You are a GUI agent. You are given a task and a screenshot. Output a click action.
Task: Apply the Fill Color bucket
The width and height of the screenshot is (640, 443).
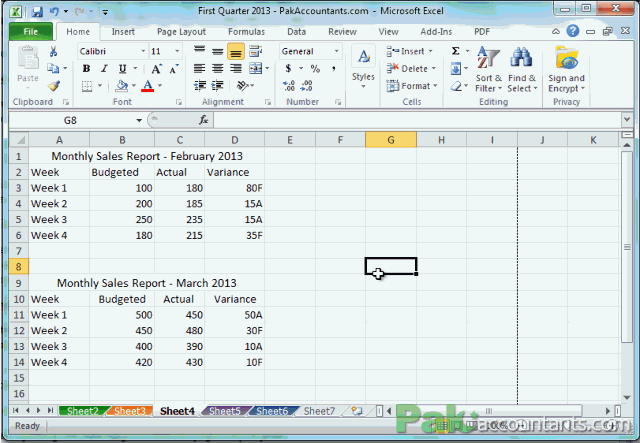121,86
